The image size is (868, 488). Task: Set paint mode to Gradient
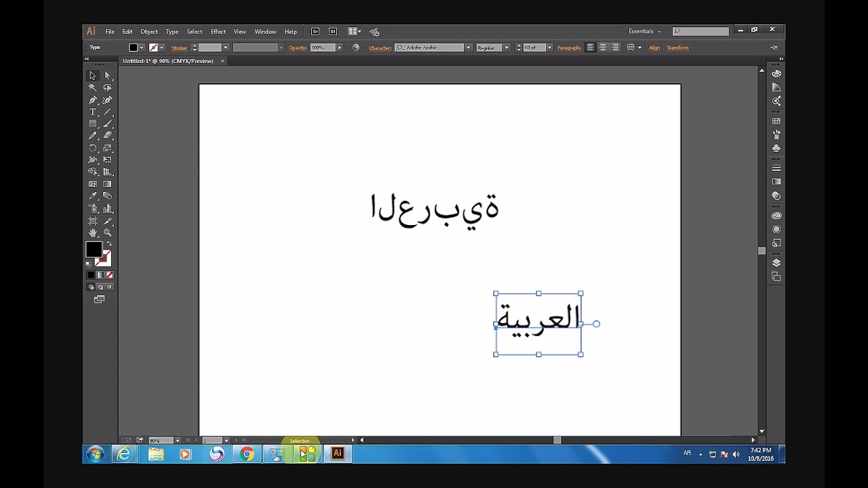click(100, 274)
